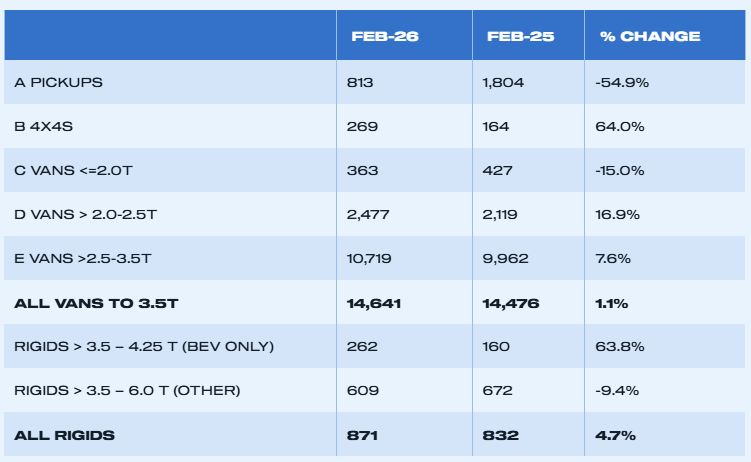Select the -54.9% change cell
The width and height of the screenshot is (751, 462).
tap(624, 82)
